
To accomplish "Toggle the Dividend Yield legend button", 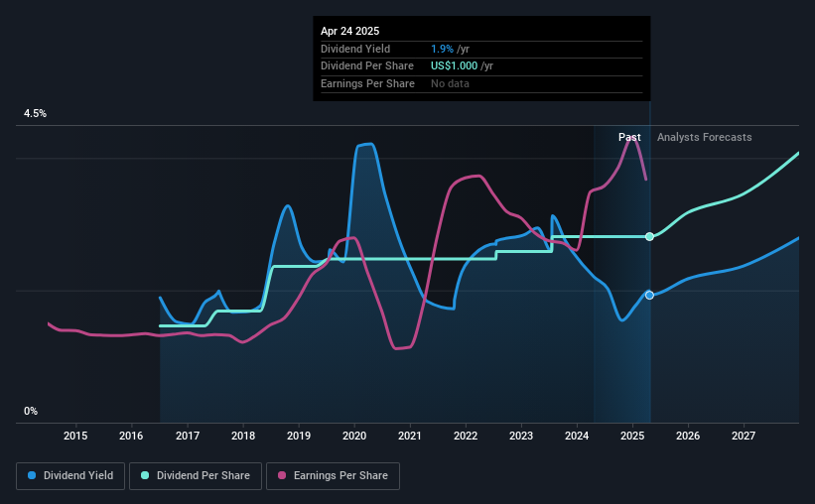I will (x=70, y=476).
